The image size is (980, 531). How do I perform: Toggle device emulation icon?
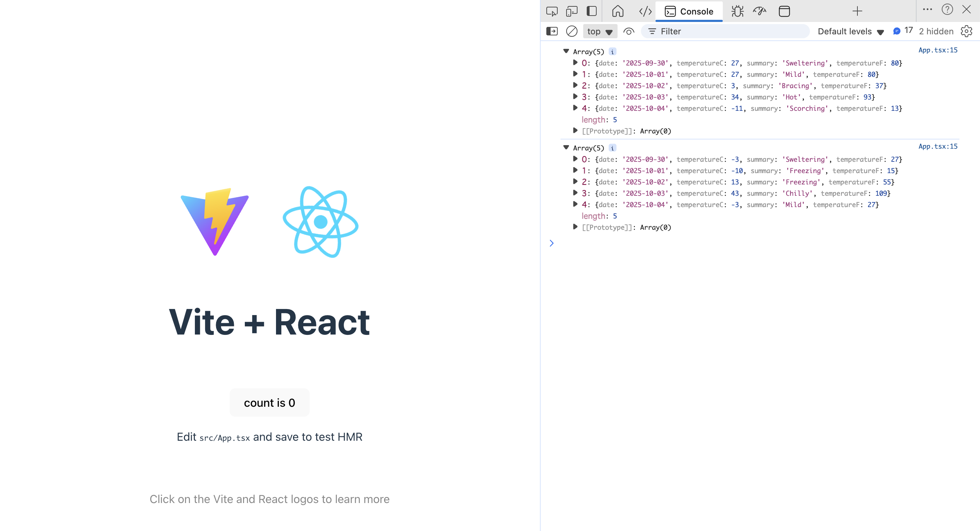571,11
